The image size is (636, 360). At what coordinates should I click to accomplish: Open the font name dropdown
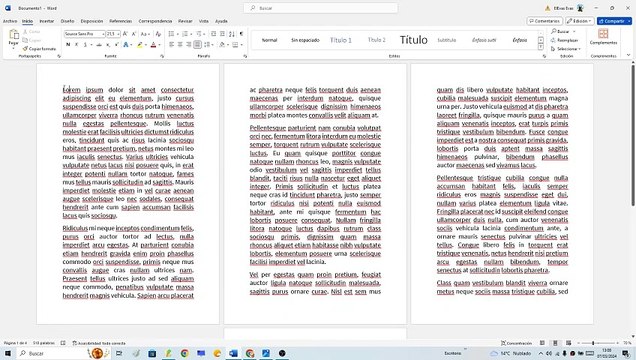103,34
